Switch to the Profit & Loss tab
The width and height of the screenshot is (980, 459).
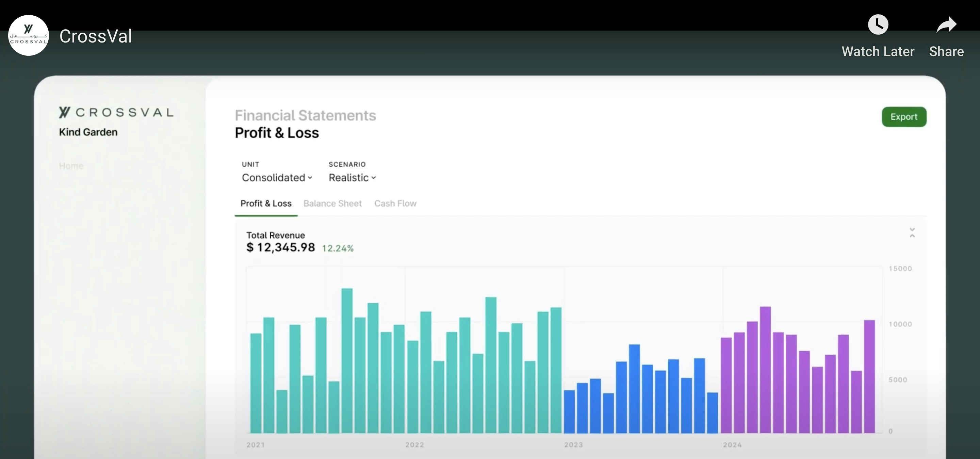(266, 203)
